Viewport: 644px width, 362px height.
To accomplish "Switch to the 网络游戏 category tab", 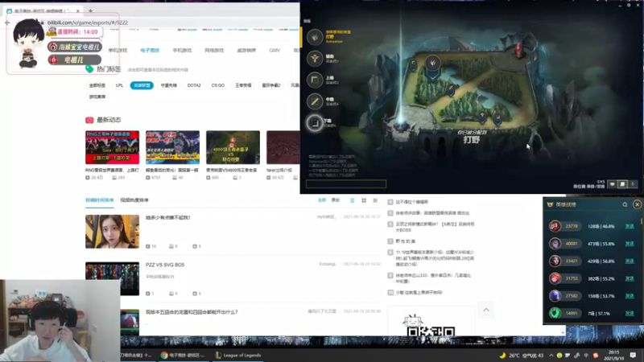I will [x=214, y=51].
